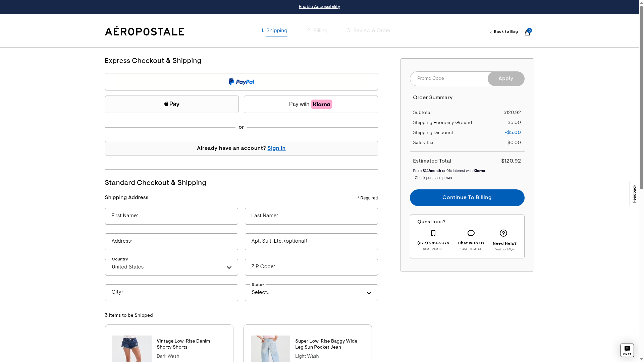The height and width of the screenshot is (362, 644).
Task: Open the shopping bag icon
Action: point(527,32)
